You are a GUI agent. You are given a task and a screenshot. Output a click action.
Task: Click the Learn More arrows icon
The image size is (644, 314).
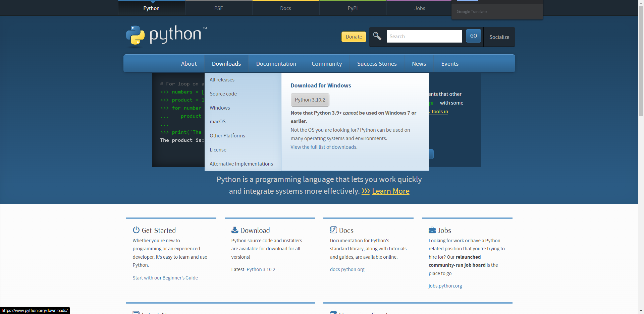pos(366,191)
